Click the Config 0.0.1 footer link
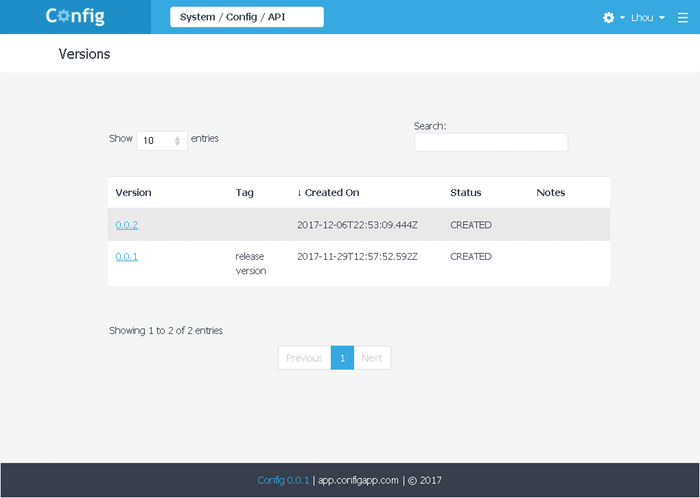This screenshot has height=498, width=700. tap(283, 480)
